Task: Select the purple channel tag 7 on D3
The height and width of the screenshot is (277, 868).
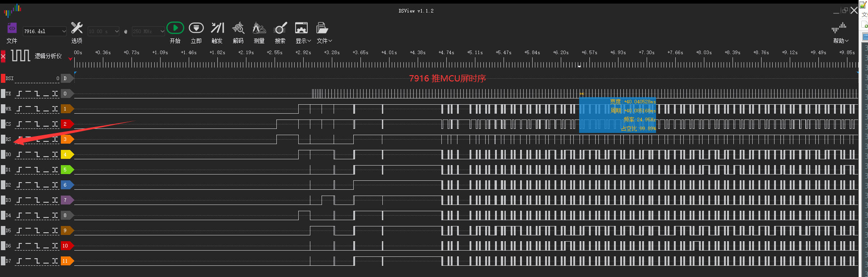Action: coord(67,200)
